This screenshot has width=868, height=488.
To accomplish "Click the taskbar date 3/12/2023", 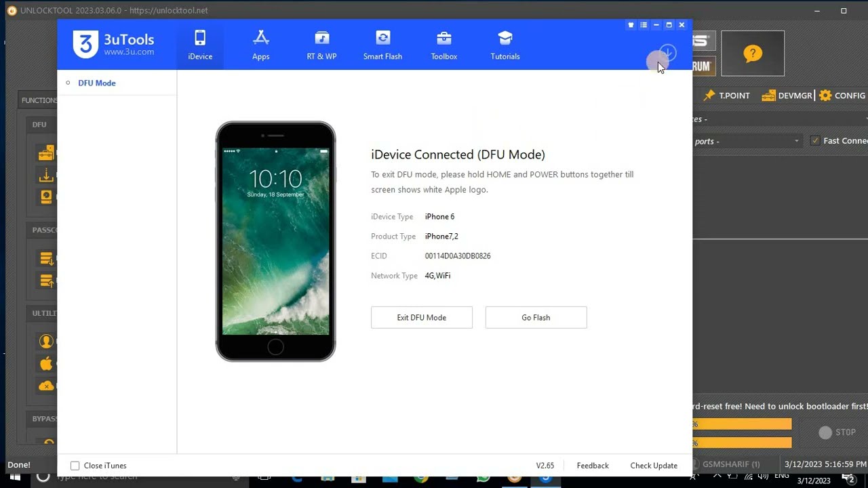I will pos(814,481).
